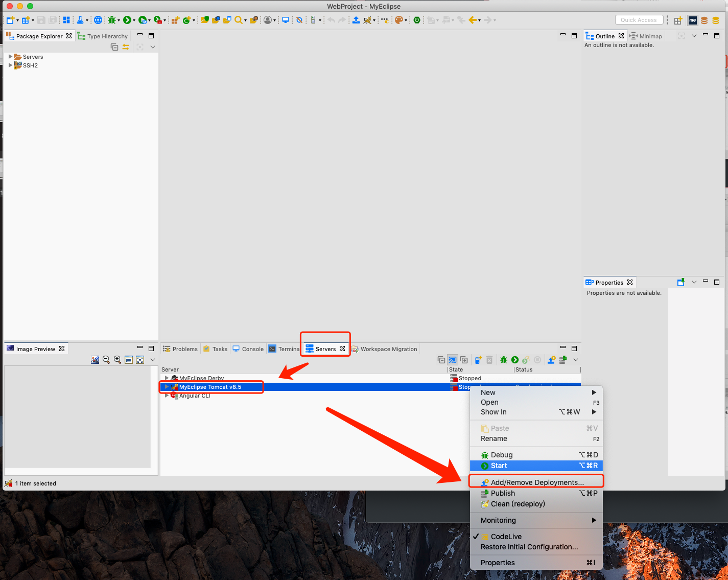Viewport: 728px width, 580px height.
Task: Switch to the Tasks tab
Action: (x=215, y=349)
